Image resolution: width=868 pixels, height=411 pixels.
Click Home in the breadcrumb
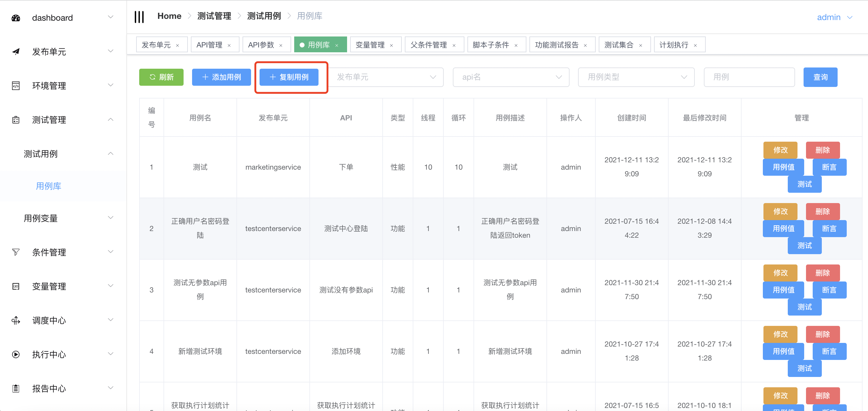click(x=169, y=16)
